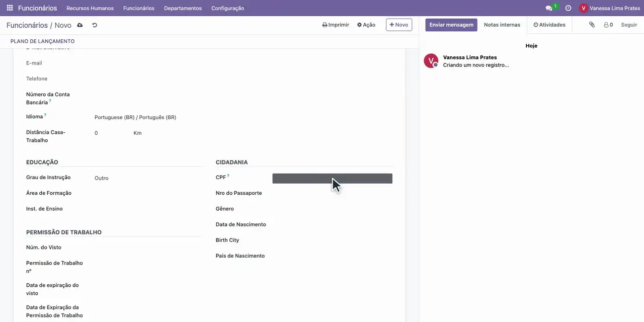
Task: Click the highlighted CPF input field
Action: coord(332,178)
